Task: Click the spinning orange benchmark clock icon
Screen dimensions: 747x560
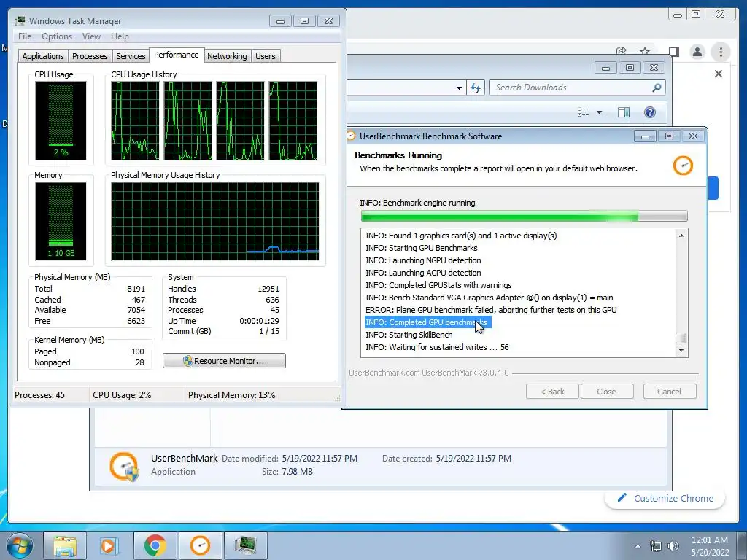Action: pyautogui.click(x=683, y=166)
